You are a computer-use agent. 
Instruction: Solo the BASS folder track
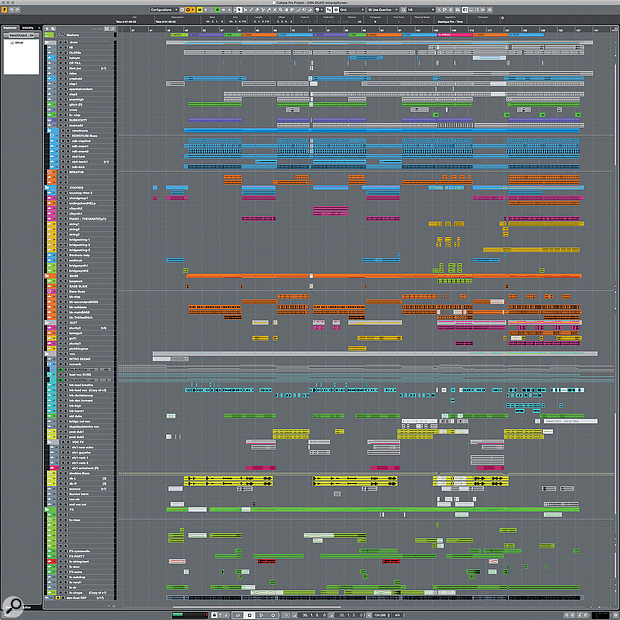pos(66,276)
